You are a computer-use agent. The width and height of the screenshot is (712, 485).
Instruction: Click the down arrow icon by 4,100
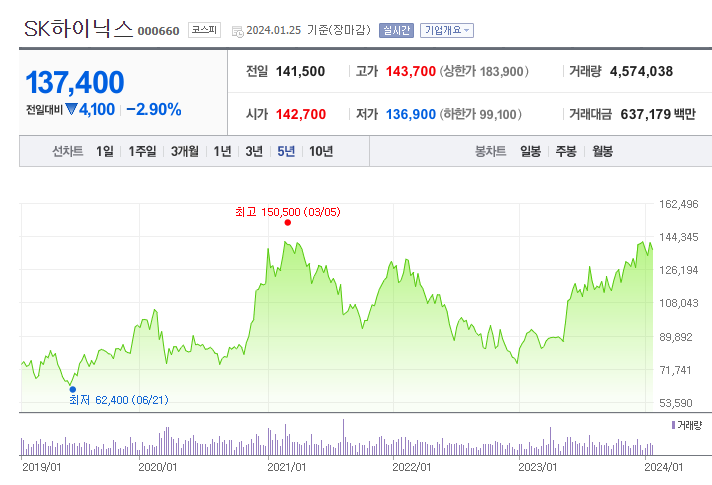[x=71, y=109]
